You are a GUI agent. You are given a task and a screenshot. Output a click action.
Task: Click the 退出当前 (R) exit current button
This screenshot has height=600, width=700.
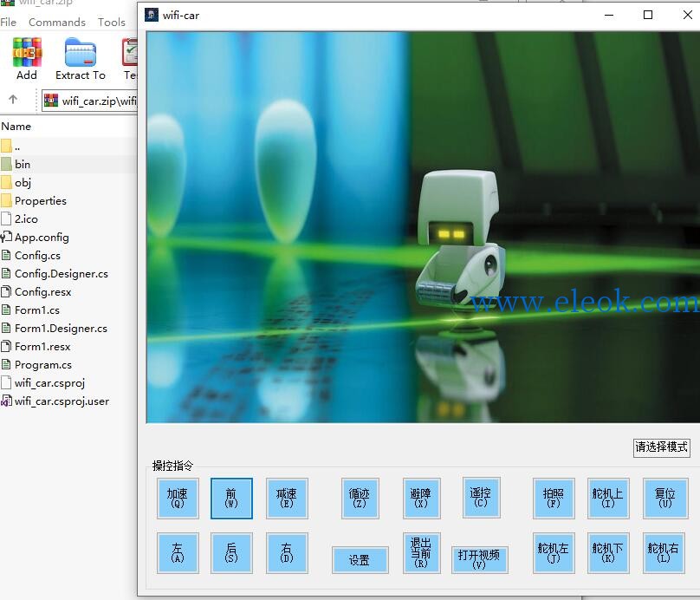point(421,552)
